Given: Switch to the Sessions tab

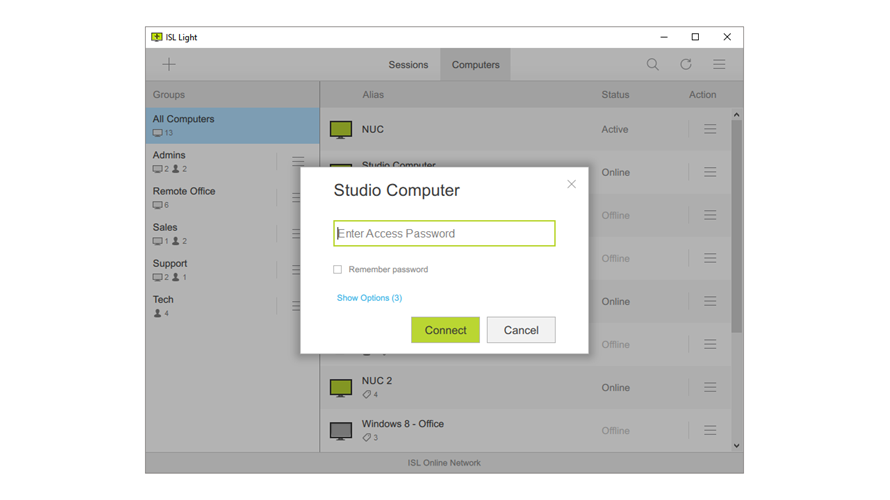Looking at the screenshot, I should 408,65.
